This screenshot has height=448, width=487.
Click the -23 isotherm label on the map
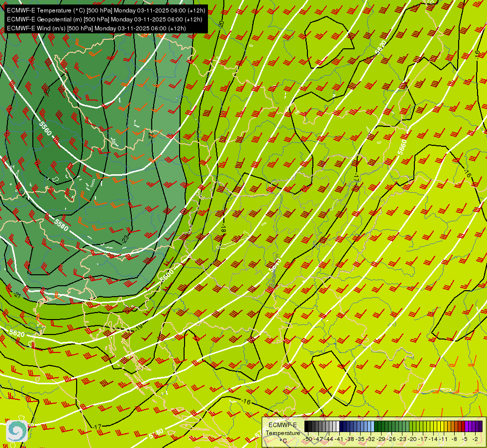[x=125, y=239]
